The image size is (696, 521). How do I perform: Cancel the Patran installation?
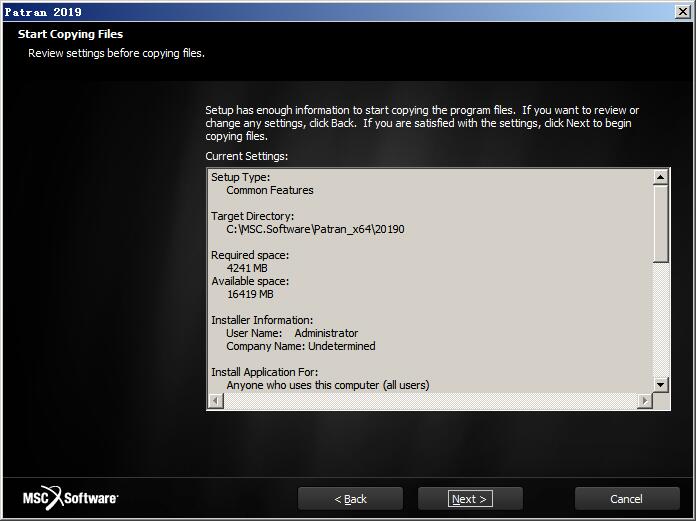pos(627,499)
